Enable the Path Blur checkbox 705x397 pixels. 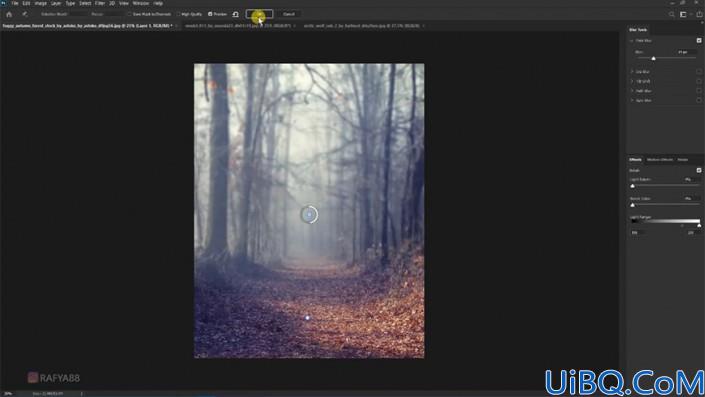click(x=699, y=91)
